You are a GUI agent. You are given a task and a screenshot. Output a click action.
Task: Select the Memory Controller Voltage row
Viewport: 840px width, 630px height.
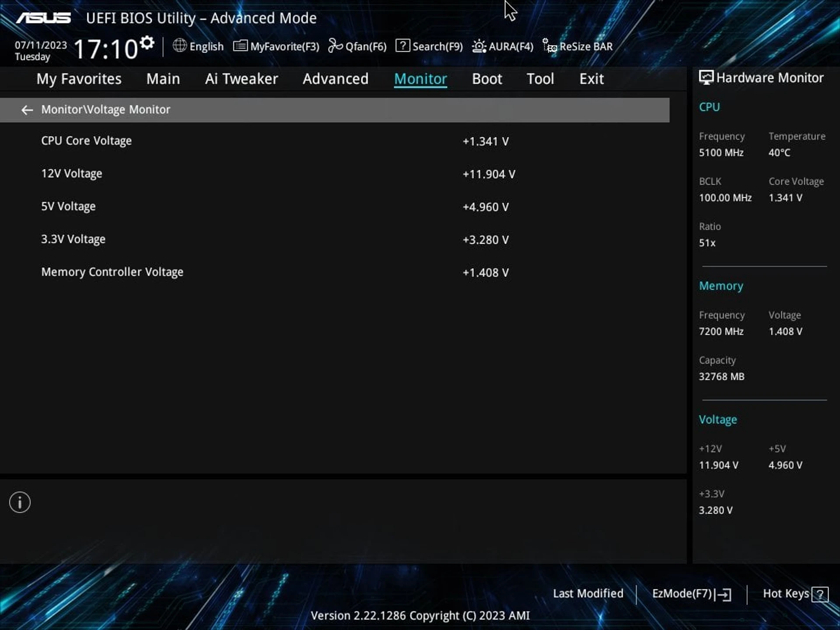coord(335,272)
